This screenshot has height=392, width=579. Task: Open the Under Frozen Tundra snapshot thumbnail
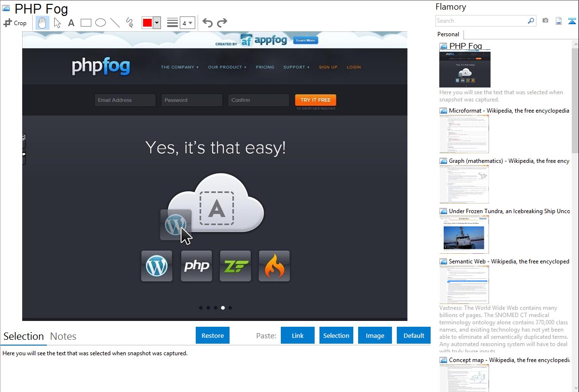point(464,234)
